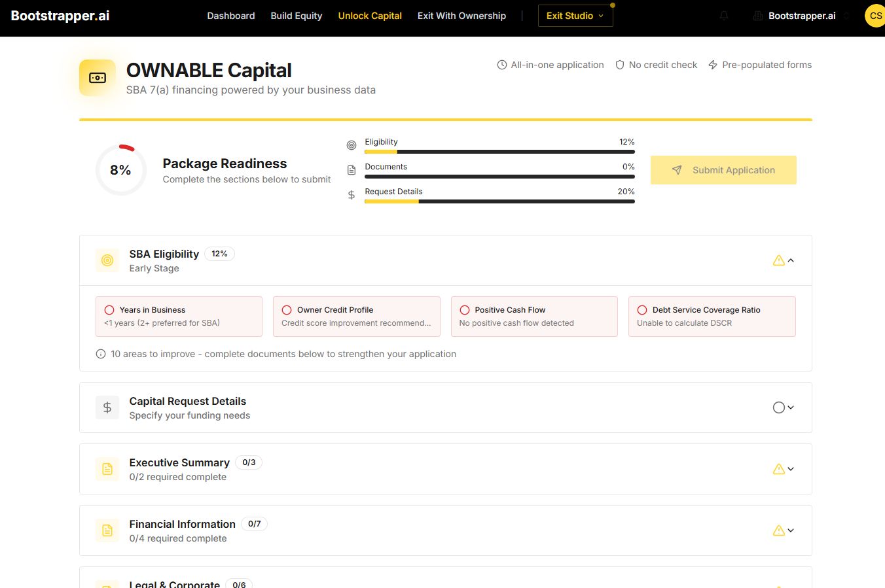Click the SBA Eligibility target icon
Screen dimensions: 885x588
[x=107, y=260]
